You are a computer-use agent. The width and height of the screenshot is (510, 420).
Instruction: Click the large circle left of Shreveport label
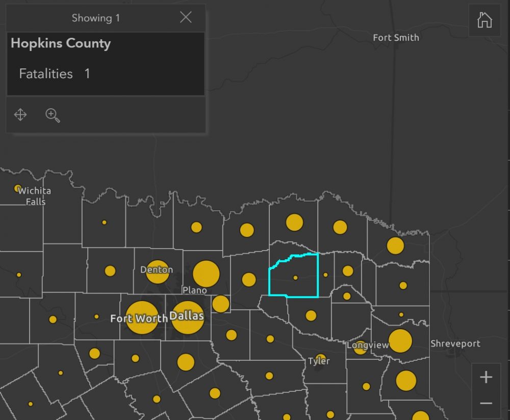click(400, 341)
